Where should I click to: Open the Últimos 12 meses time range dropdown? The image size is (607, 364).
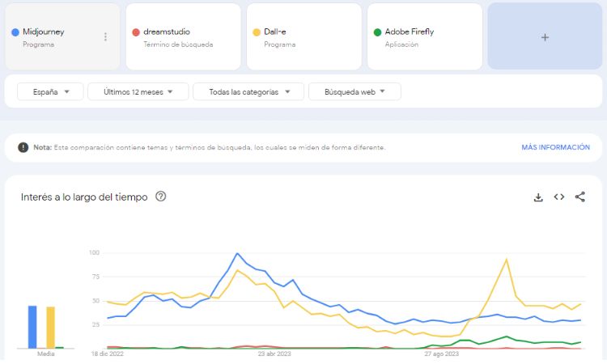coord(138,91)
